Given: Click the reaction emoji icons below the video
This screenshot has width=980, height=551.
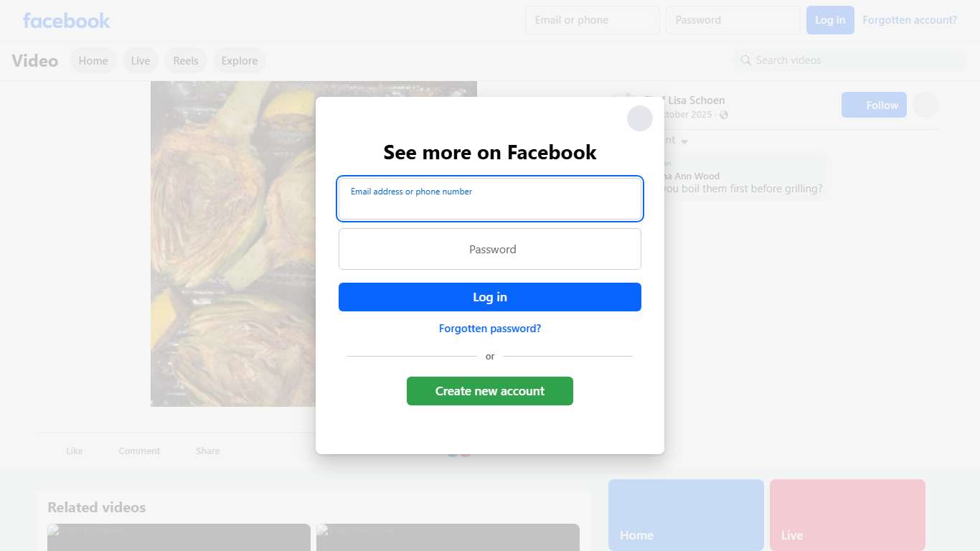Looking at the screenshot, I should coord(459,451).
